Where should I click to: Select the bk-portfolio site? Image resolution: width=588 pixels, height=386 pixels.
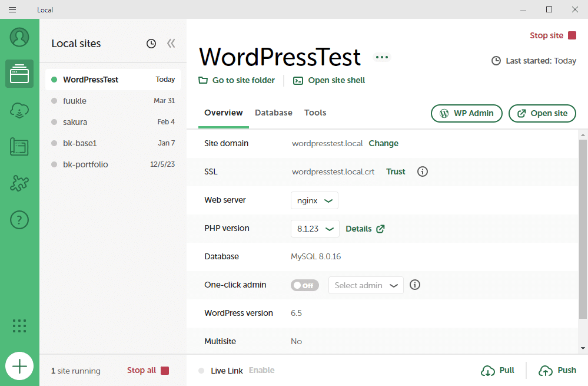click(113, 164)
